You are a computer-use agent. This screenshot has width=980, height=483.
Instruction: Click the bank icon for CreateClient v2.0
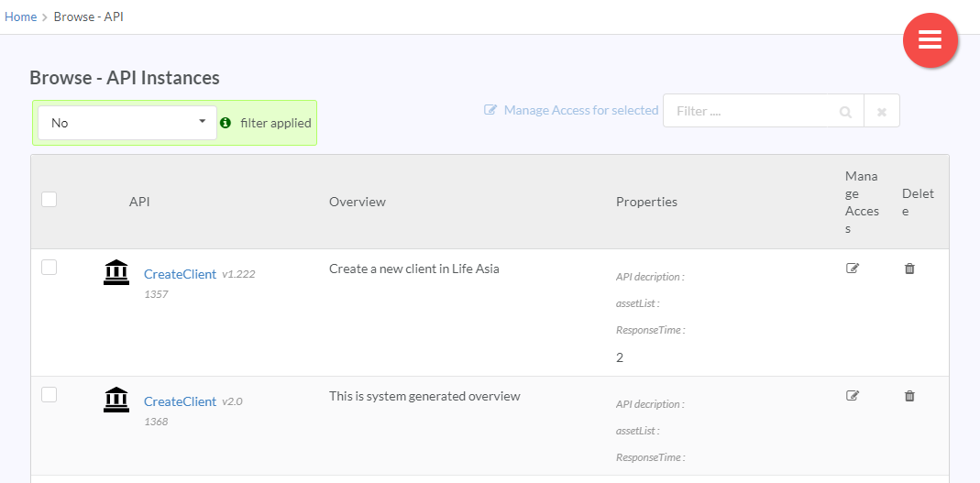tap(116, 400)
